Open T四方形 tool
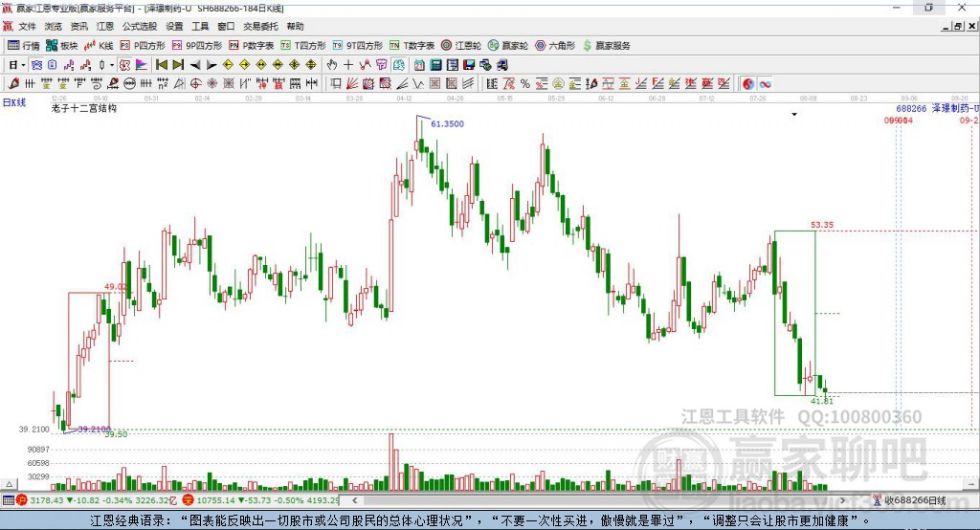This screenshot has width=980, height=530. click(303, 46)
